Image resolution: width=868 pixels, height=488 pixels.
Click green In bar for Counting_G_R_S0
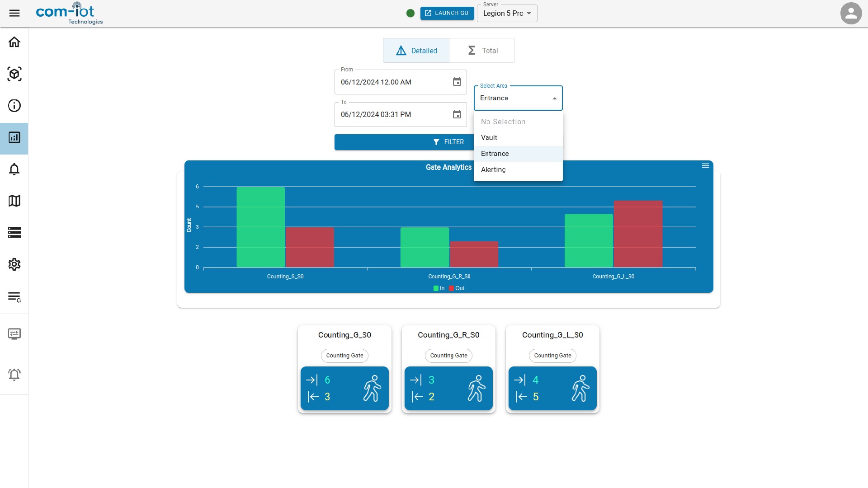click(425, 247)
